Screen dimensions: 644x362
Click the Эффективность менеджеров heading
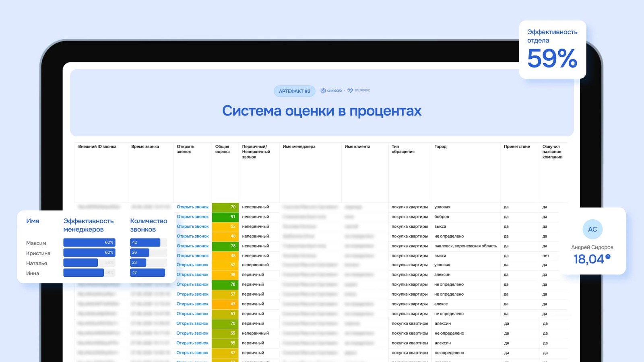(89, 225)
